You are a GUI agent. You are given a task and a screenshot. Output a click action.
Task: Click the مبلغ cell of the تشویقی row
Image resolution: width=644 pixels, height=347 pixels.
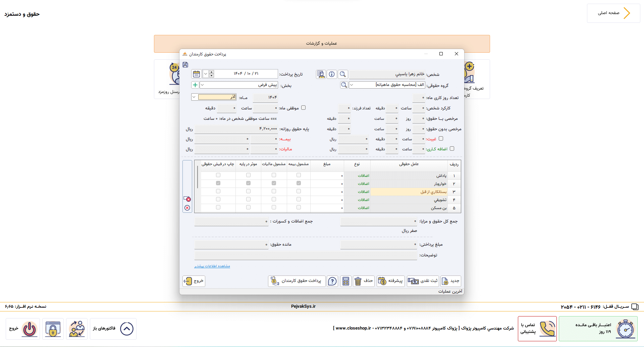tap(327, 200)
